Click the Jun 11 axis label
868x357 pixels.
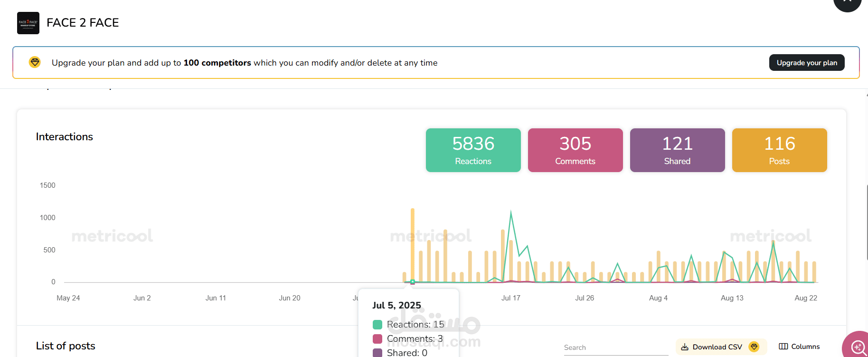[216, 298]
